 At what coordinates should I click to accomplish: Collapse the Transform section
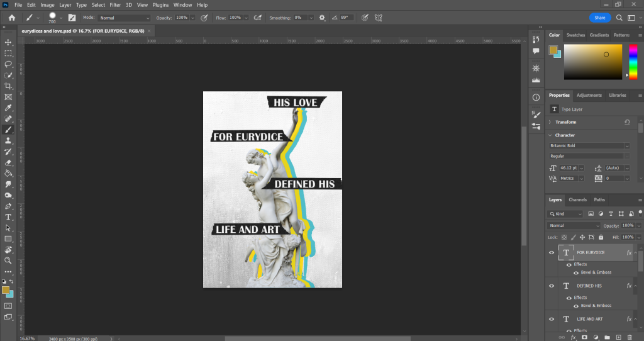pyautogui.click(x=550, y=122)
